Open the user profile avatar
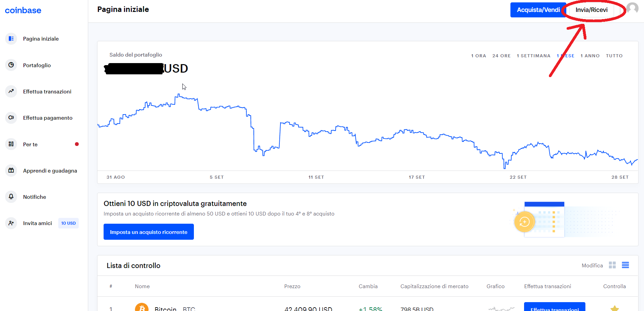This screenshot has height=311, width=644. coord(632,8)
